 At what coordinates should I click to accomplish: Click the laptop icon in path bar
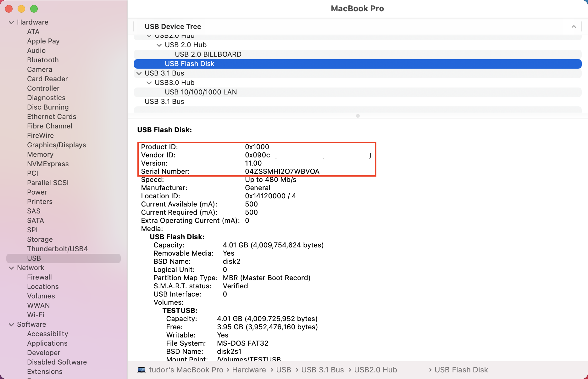point(141,370)
